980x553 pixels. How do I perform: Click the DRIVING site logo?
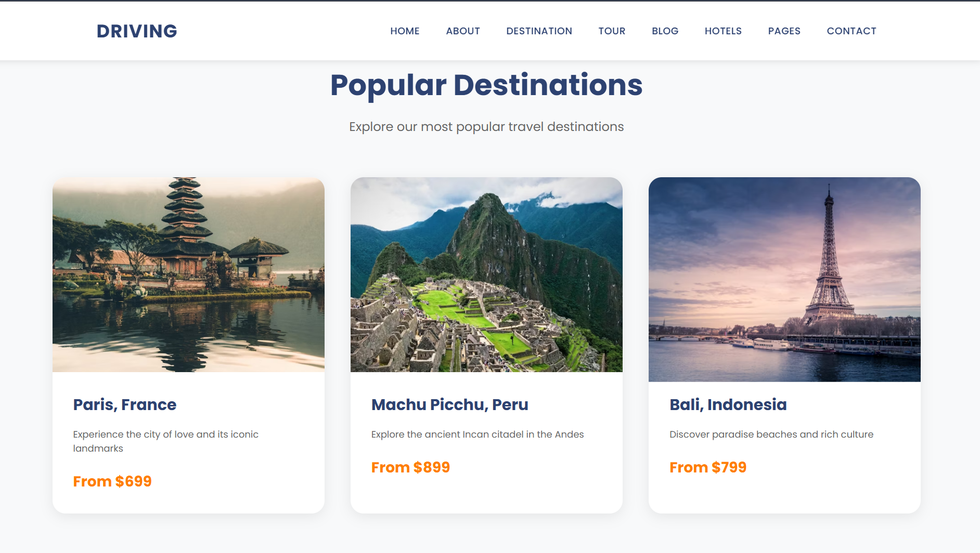pos(137,31)
